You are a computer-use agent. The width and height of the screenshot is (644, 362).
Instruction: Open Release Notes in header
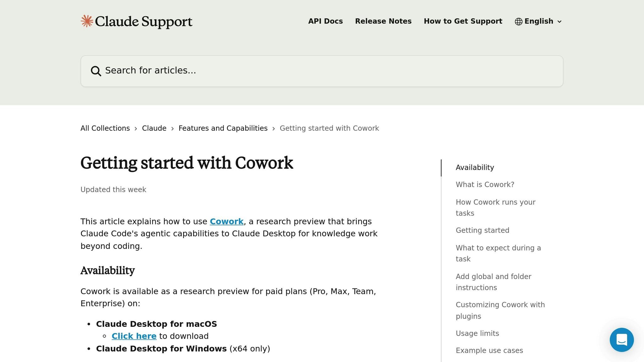[383, 21]
